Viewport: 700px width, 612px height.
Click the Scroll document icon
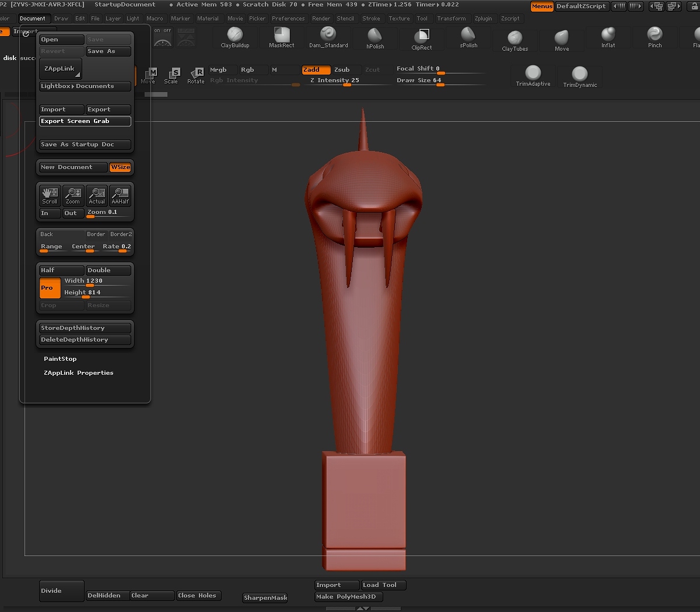pyautogui.click(x=50, y=196)
